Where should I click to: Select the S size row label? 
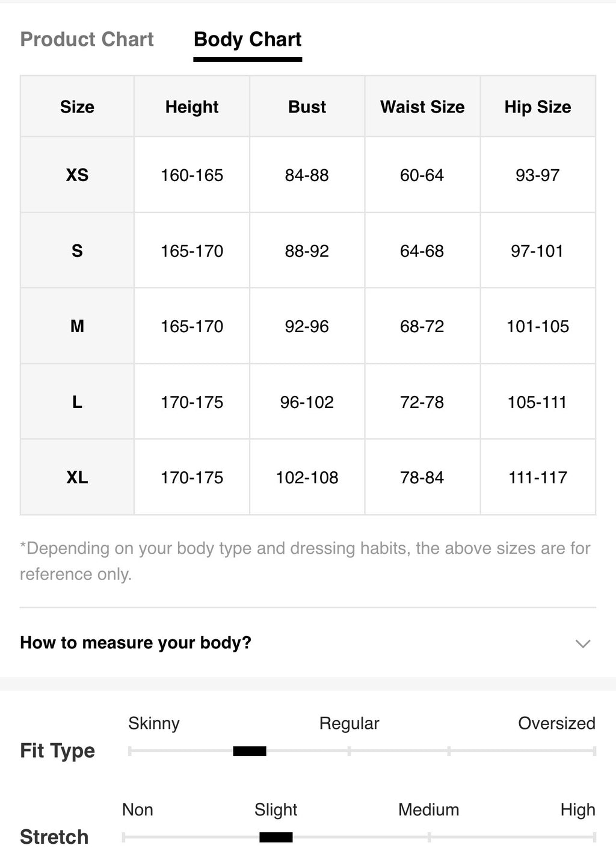77,251
